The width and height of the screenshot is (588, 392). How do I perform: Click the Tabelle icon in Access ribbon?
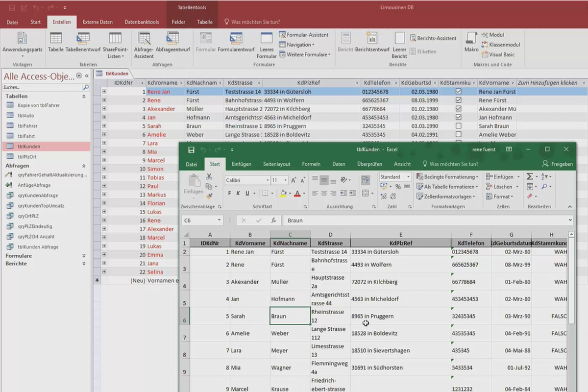coord(56,43)
